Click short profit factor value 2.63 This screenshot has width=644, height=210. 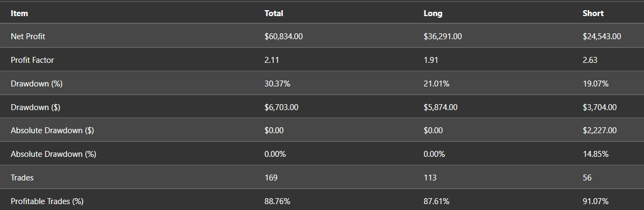pyautogui.click(x=590, y=60)
